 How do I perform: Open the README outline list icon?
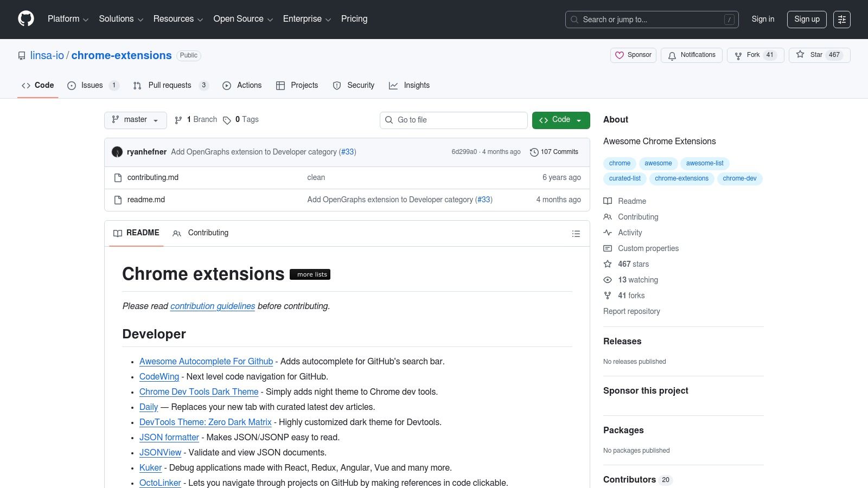pyautogui.click(x=576, y=234)
